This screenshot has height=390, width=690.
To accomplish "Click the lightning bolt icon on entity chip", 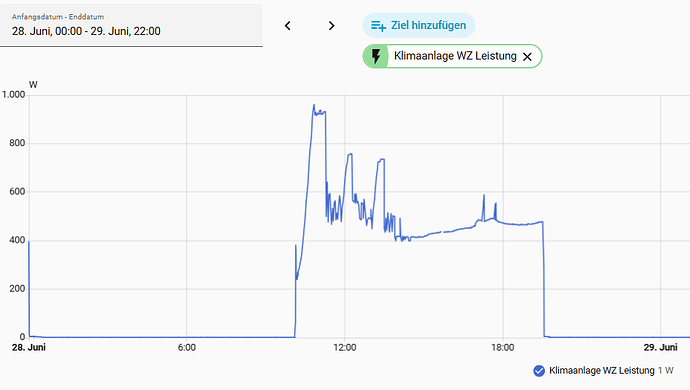I will (376, 56).
